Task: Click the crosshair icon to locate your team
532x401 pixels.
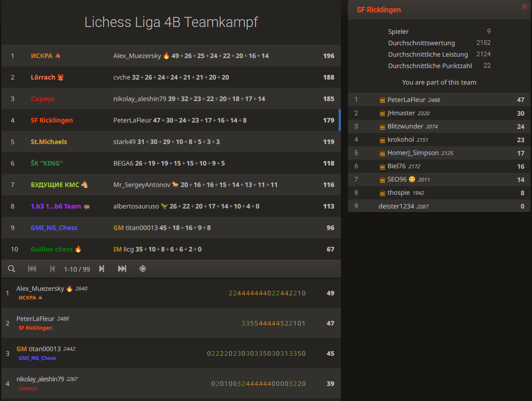Action: [x=142, y=269]
